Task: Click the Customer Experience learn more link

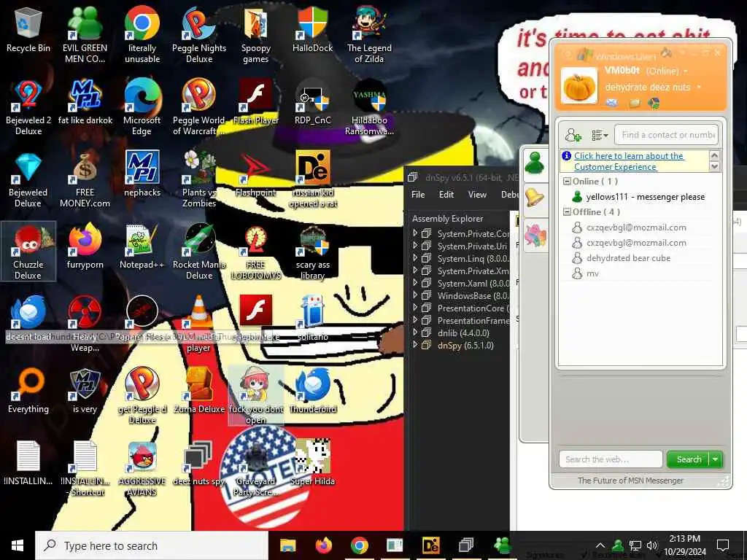Action: point(628,161)
